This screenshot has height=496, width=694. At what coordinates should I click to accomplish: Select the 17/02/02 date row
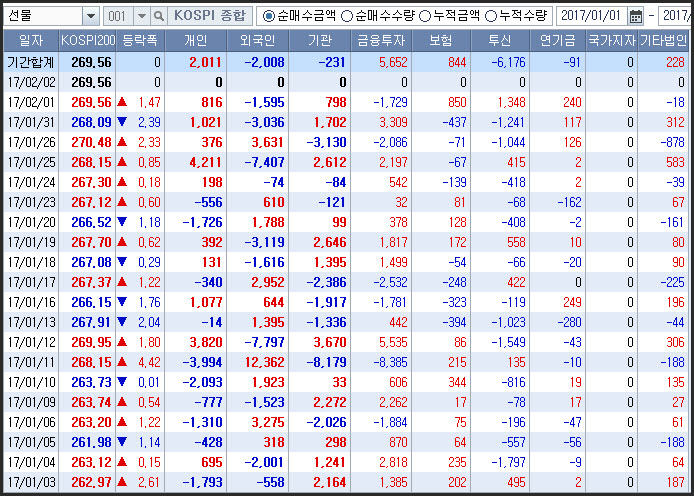click(x=346, y=82)
